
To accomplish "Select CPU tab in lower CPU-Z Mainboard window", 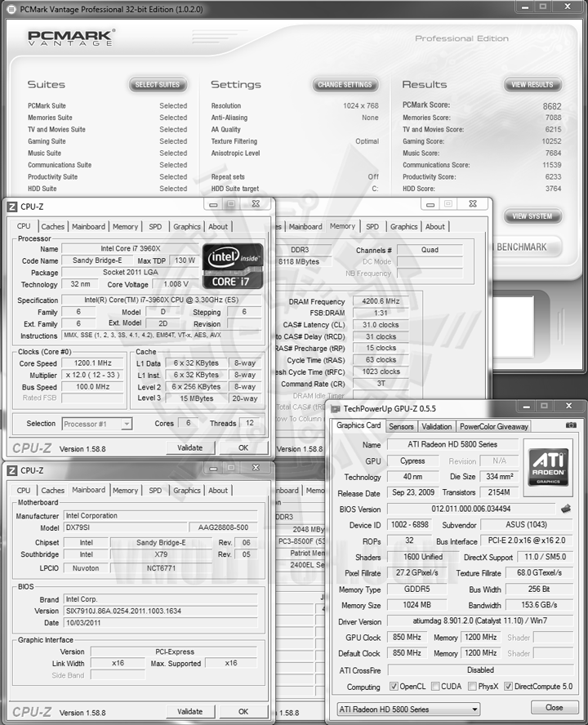I will (24, 490).
